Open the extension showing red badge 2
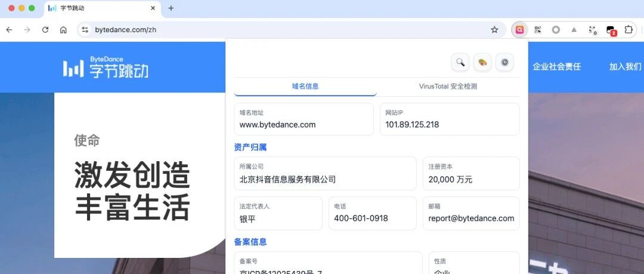644x274 pixels. pyautogui.click(x=611, y=30)
